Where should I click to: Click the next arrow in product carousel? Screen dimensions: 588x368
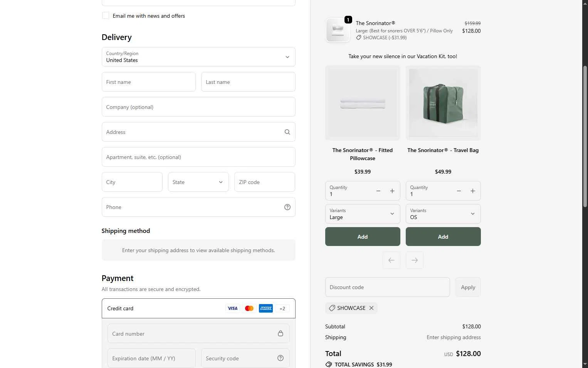[x=415, y=260]
